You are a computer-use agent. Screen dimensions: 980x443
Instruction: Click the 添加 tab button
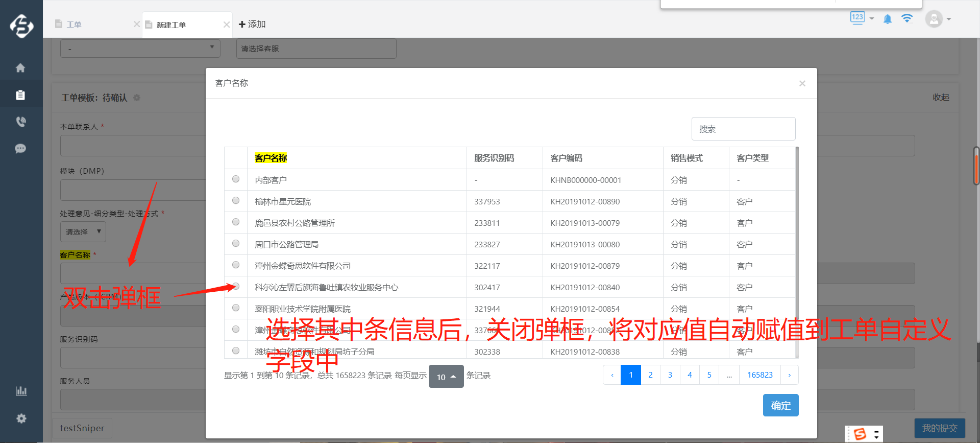pyautogui.click(x=252, y=25)
